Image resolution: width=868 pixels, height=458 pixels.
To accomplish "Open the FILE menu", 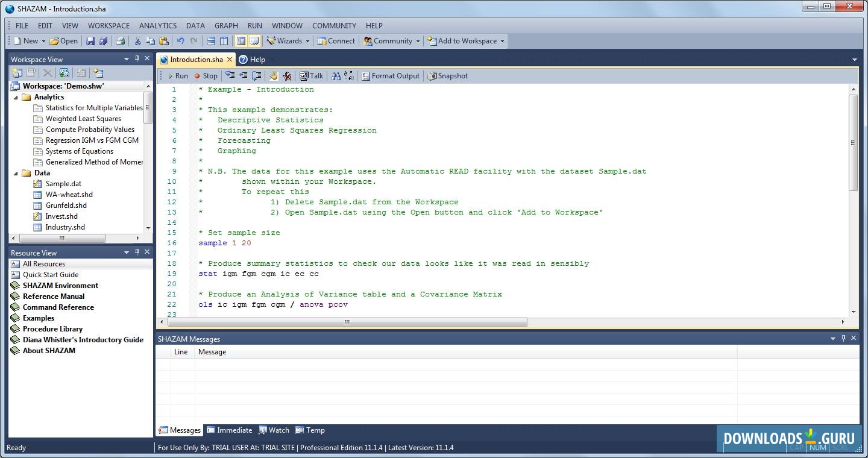I will [x=22, y=25].
